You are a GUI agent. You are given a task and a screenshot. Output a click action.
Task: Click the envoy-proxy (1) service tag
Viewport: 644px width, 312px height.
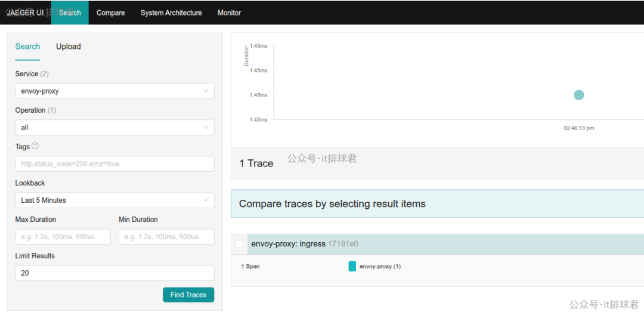pos(374,267)
